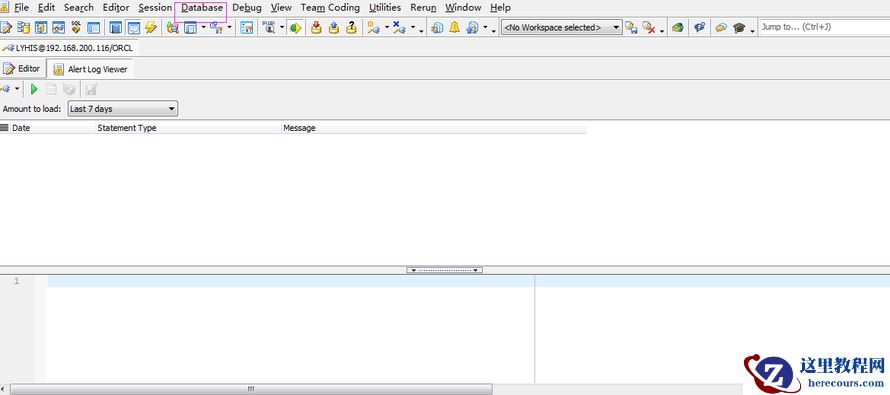The width and height of the screenshot is (890, 395).
Task: Open the Database menu
Action: click(202, 7)
